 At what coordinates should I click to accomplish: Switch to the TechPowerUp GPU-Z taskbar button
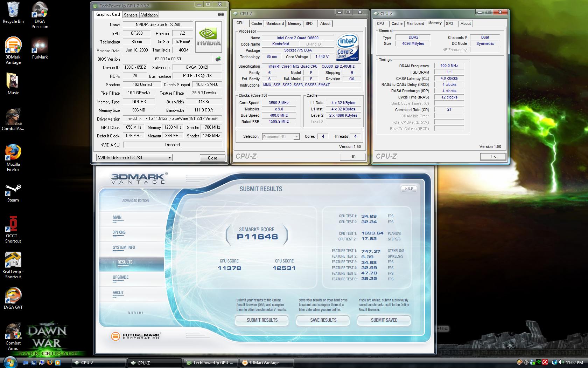click(211, 363)
